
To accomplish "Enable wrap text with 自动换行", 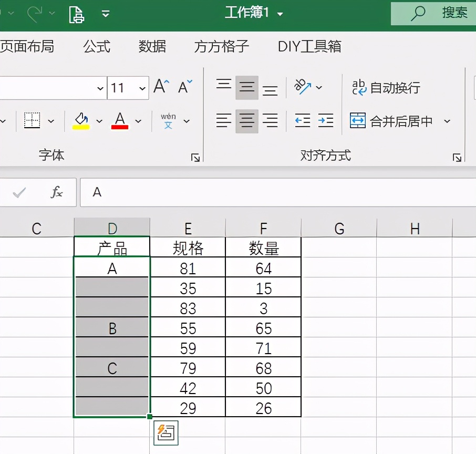I will pos(387,88).
